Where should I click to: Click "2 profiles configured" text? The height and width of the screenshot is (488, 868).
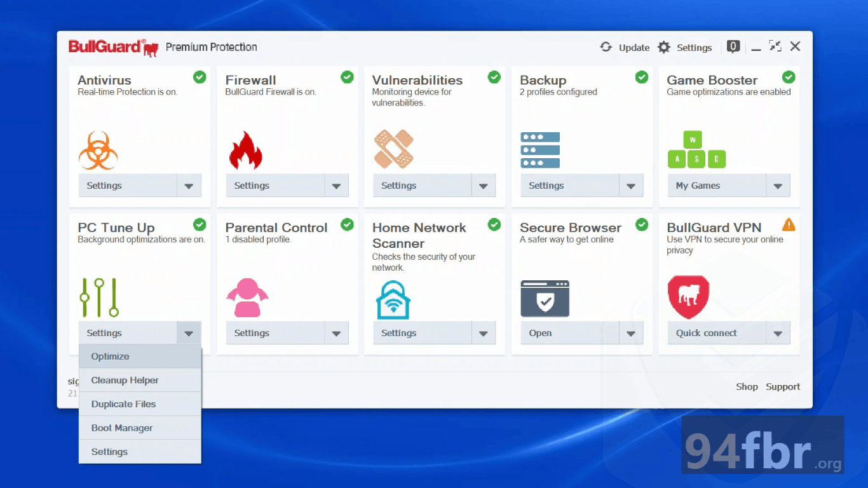click(x=559, y=92)
